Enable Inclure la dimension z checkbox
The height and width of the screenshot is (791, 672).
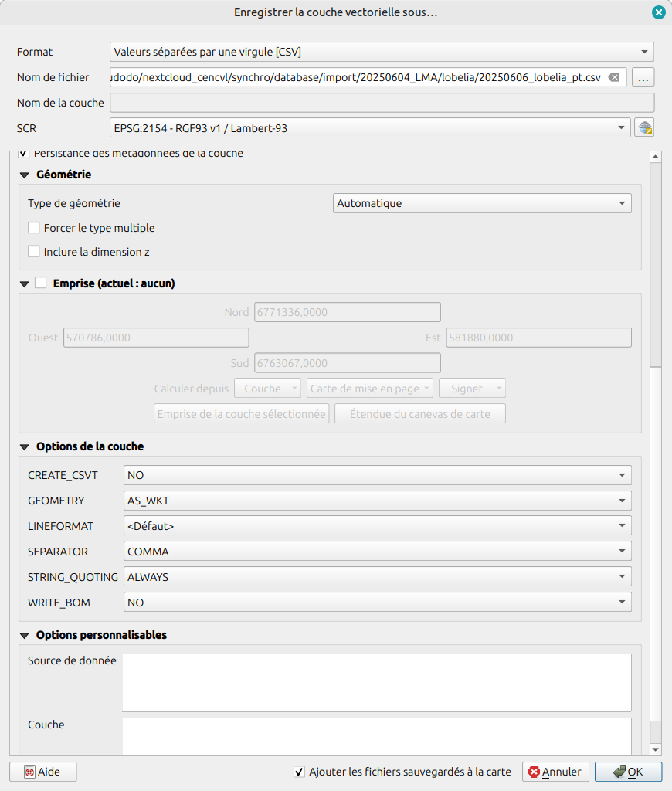[34, 252]
